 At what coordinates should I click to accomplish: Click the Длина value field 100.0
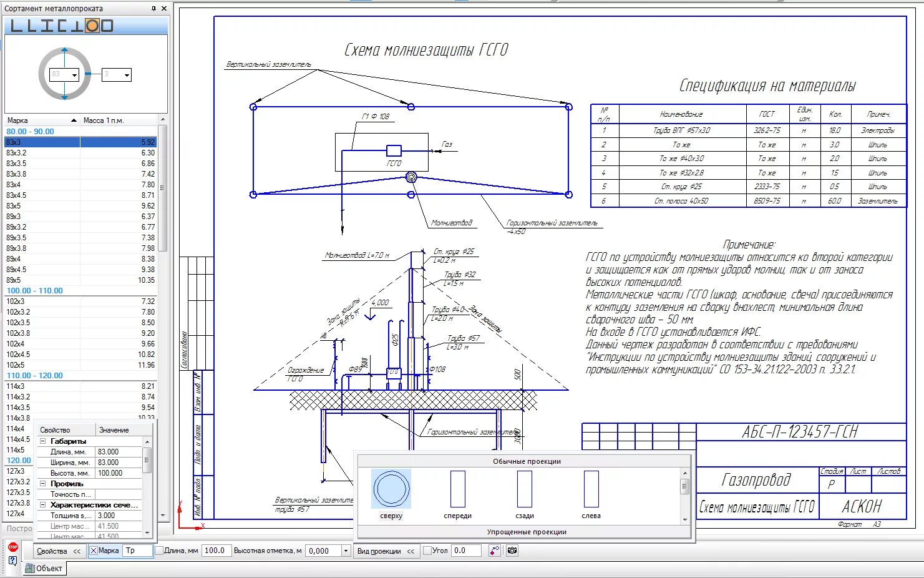coord(216,551)
